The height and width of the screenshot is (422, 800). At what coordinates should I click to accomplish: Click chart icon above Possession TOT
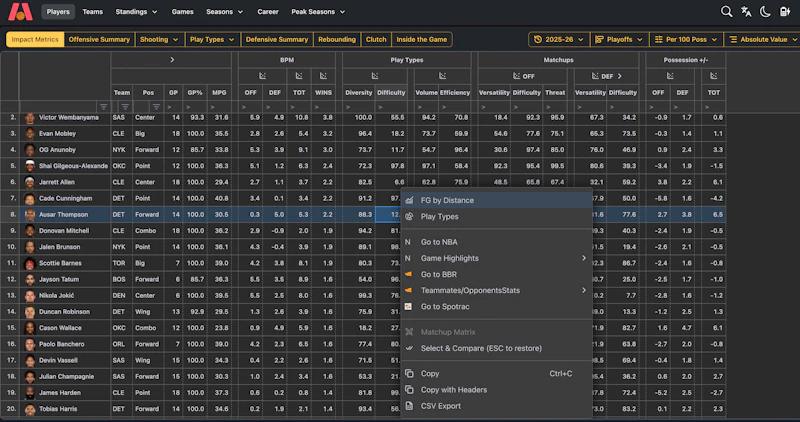(714, 76)
